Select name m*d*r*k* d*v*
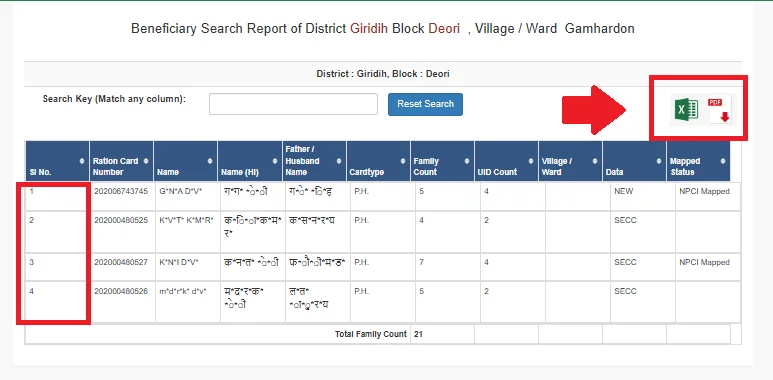 point(183,291)
